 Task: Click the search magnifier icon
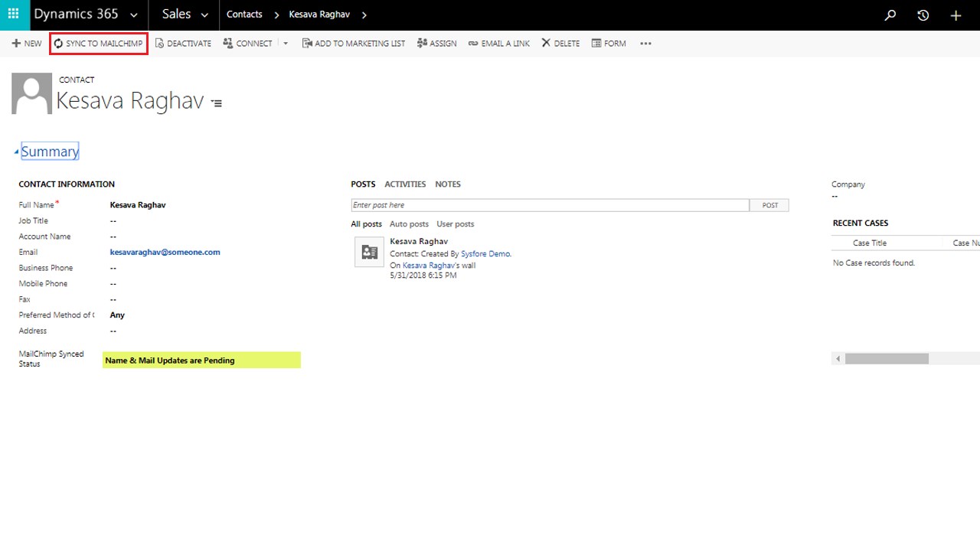pos(890,15)
